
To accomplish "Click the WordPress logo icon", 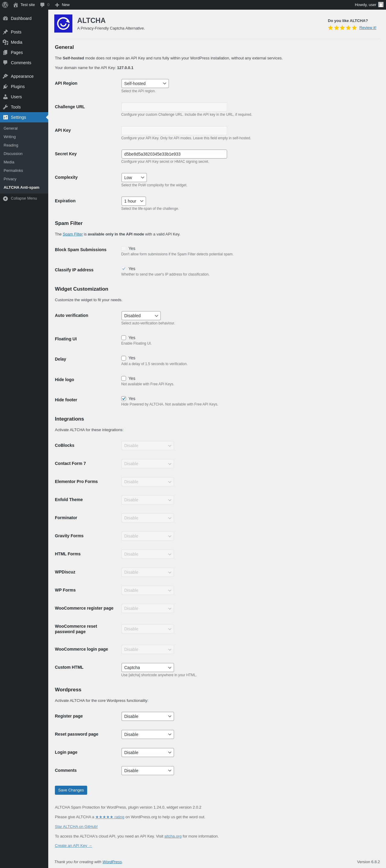I will tap(5, 5).
